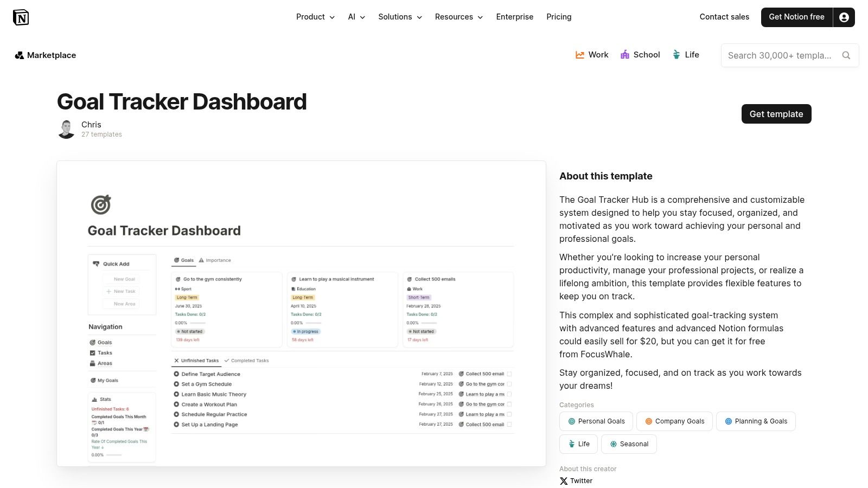Expand the Resources dropdown menu
The height and width of the screenshot is (488, 868).
click(x=459, y=17)
